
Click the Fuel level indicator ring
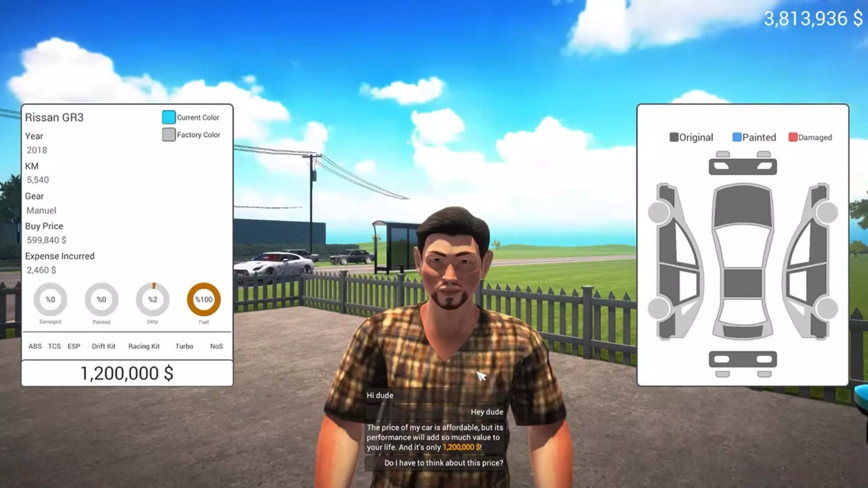(x=203, y=299)
